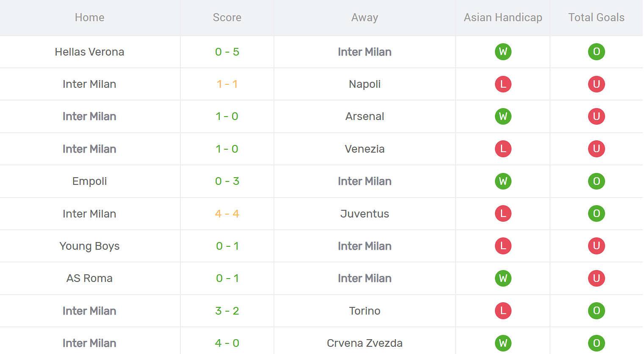The width and height of the screenshot is (644, 354).
Task: Open the Young Boys team link
Action: point(89,246)
